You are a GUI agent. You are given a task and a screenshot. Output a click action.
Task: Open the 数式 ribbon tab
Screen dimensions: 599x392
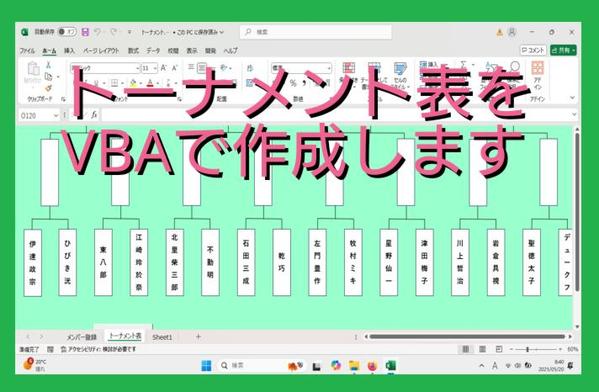(133, 50)
